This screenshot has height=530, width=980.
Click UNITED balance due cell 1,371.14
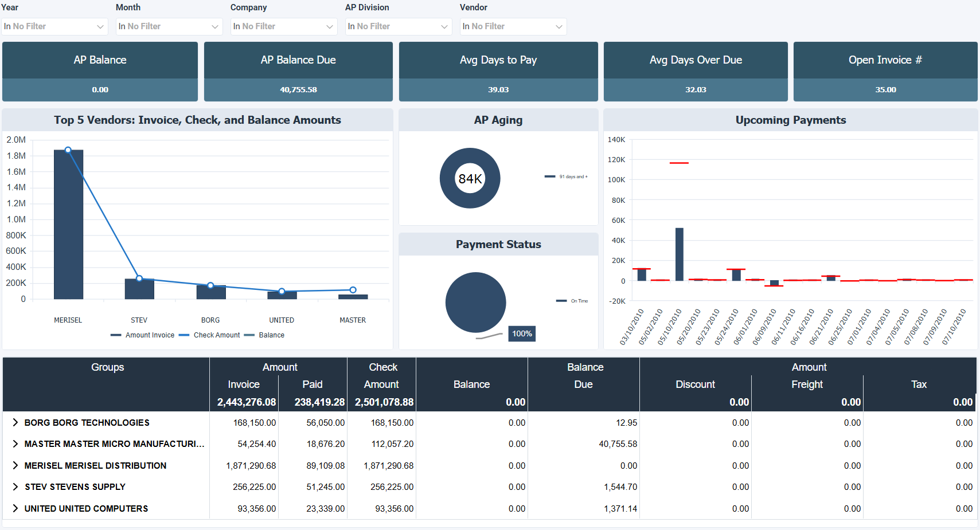coord(620,509)
